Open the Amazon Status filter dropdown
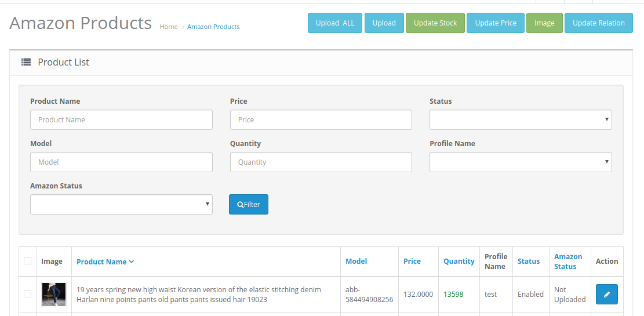 pyautogui.click(x=121, y=204)
